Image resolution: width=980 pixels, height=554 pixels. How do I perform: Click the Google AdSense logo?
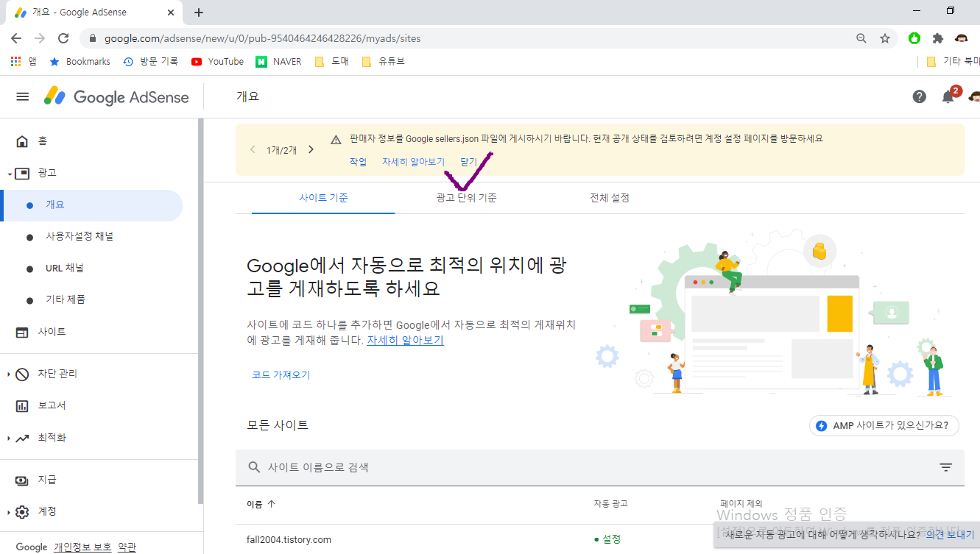tap(116, 96)
